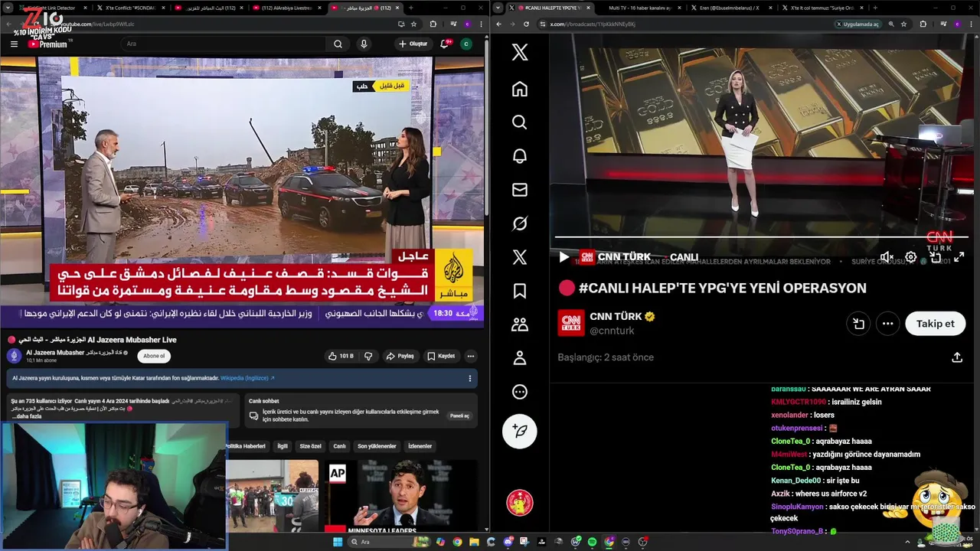Open YouTube notifications bell

coord(445,44)
